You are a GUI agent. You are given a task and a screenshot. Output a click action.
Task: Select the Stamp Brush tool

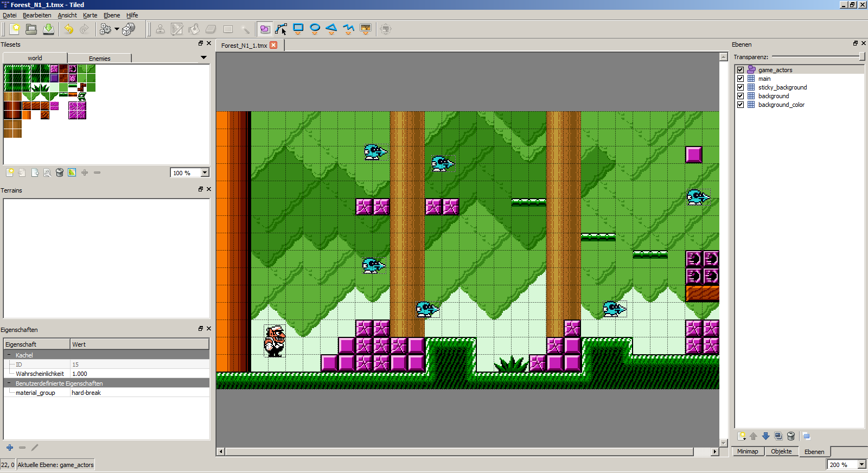tap(160, 29)
